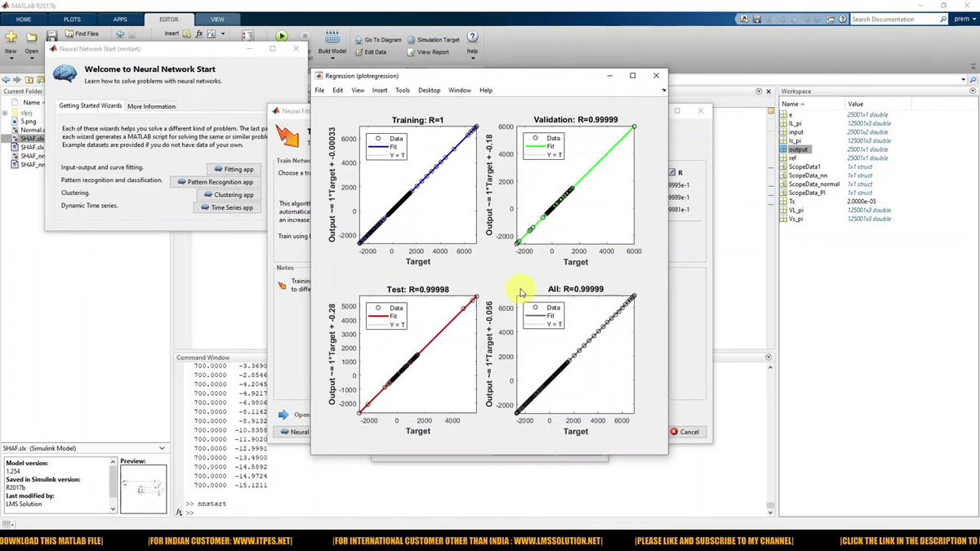980x551 pixels.
Task: Open Tools menu in Regression window
Action: (403, 91)
